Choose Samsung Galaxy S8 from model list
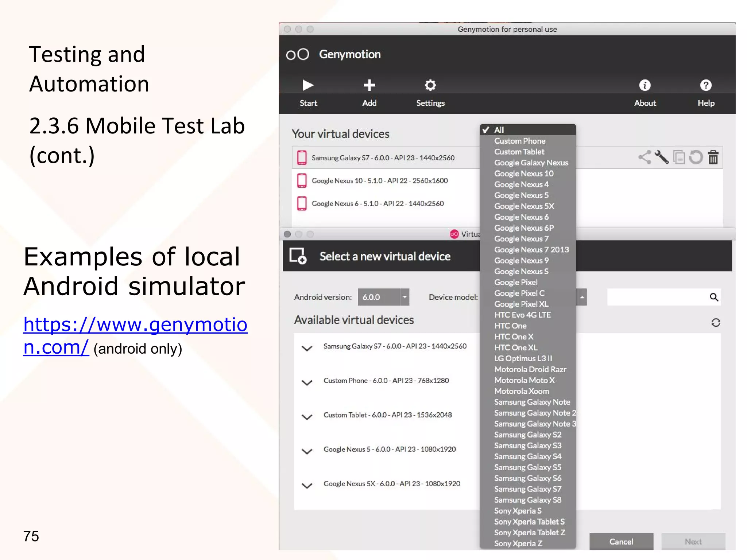The height and width of the screenshot is (560, 747). point(528,500)
